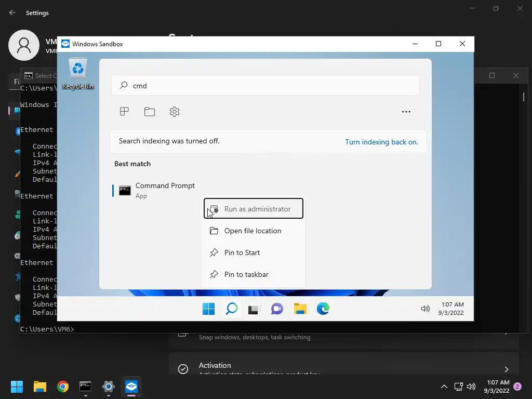
Task: Open File Explorer in Sandbox taskbar
Action: coord(300,309)
